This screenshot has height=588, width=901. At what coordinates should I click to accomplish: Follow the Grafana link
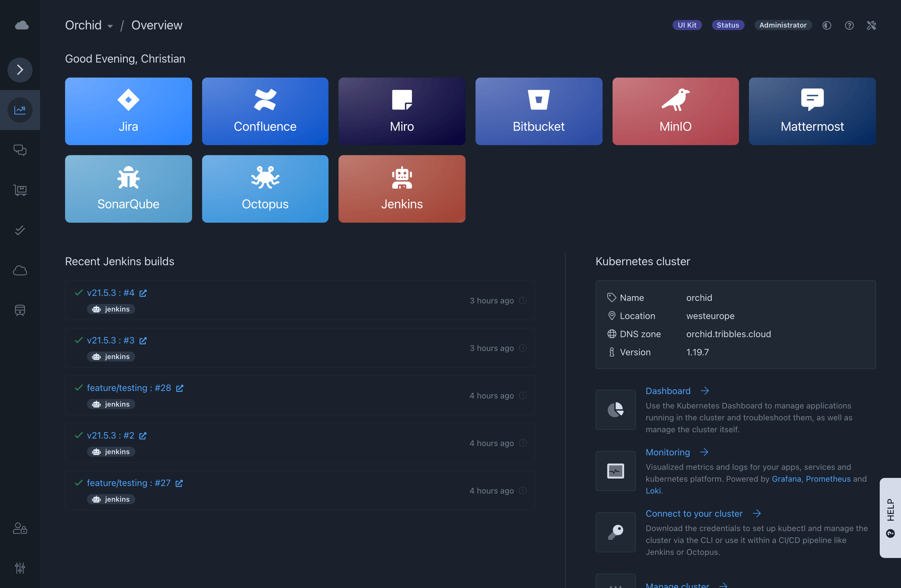(786, 479)
